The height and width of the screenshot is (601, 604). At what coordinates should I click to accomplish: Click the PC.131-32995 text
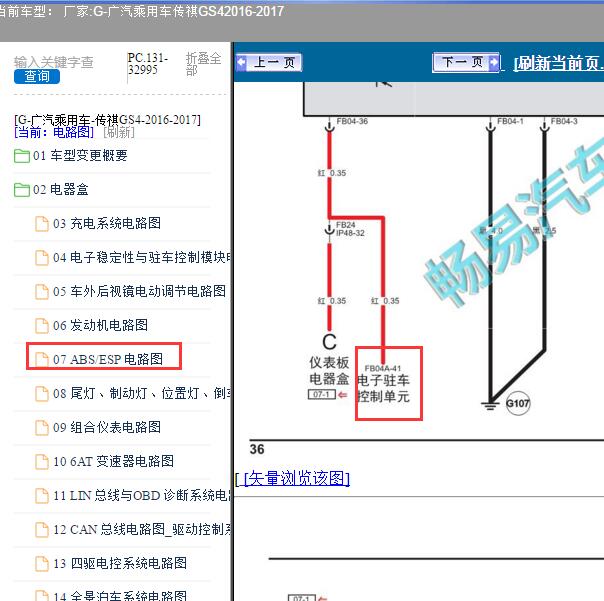(x=148, y=64)
